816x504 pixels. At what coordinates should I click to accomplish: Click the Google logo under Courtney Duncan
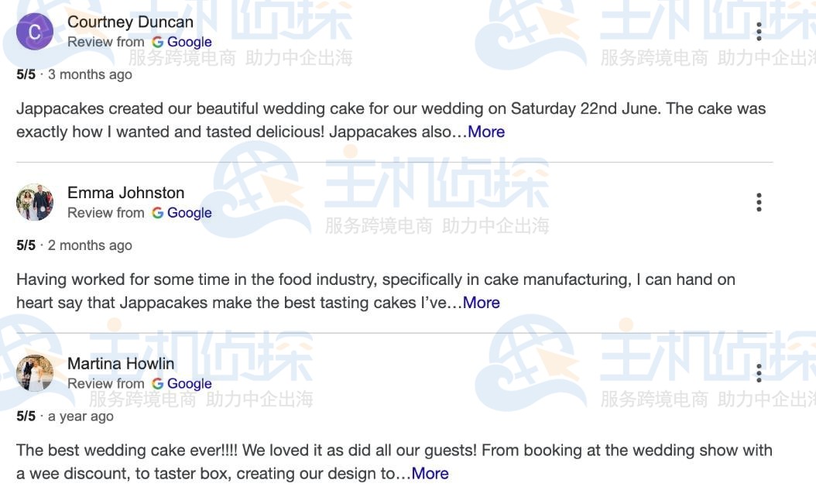pyautogui.click(x=157, y=42)
